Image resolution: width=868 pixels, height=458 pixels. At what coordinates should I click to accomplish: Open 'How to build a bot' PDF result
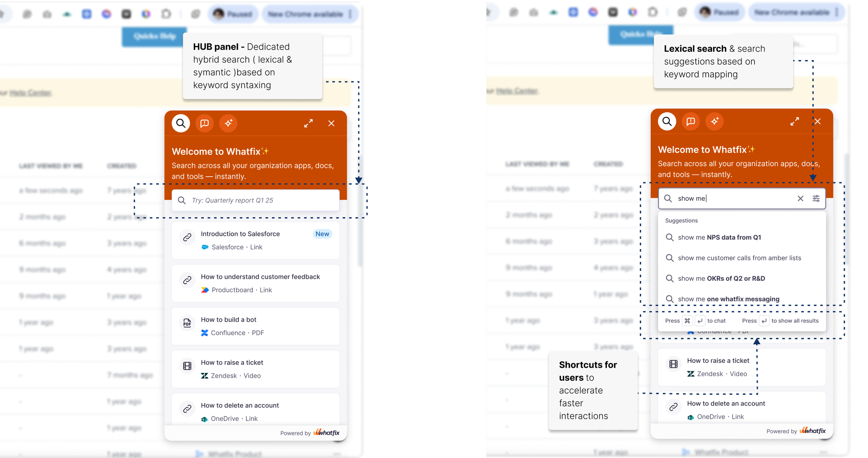[x=256, y=326]
